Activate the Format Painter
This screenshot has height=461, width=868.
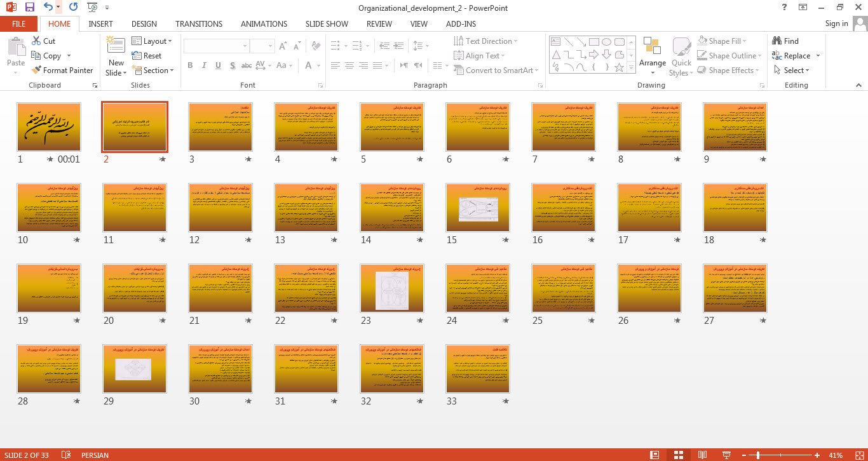coord(62,70)
